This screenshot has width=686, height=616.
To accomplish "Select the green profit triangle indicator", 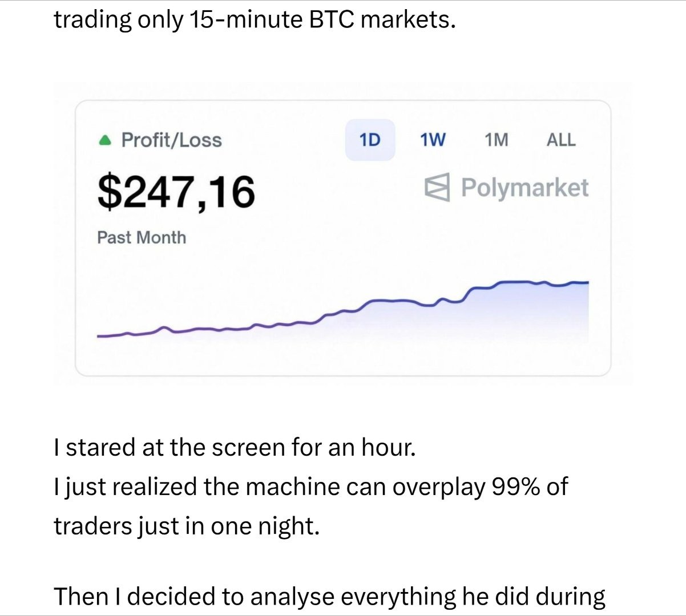I will tap(105, 139).
